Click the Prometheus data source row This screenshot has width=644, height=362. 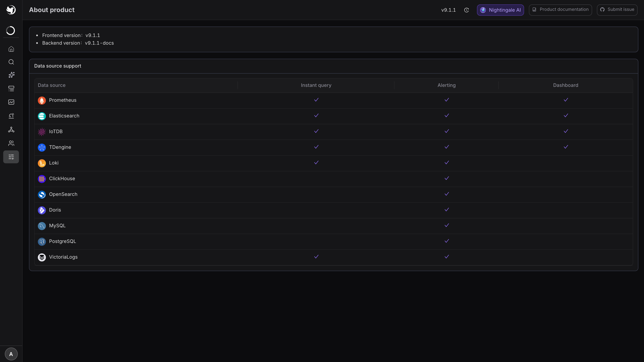[333, 100]
